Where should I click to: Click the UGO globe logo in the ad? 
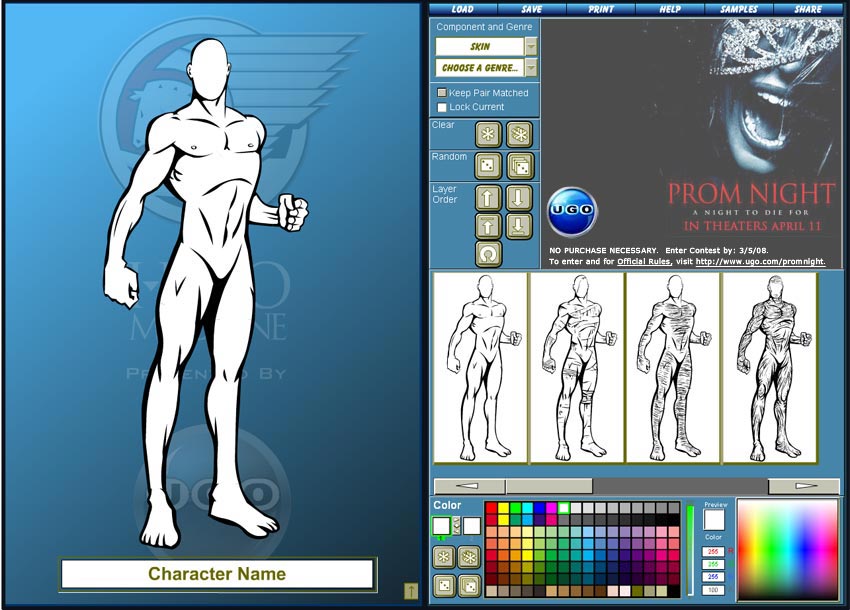(x=571, y=211)
